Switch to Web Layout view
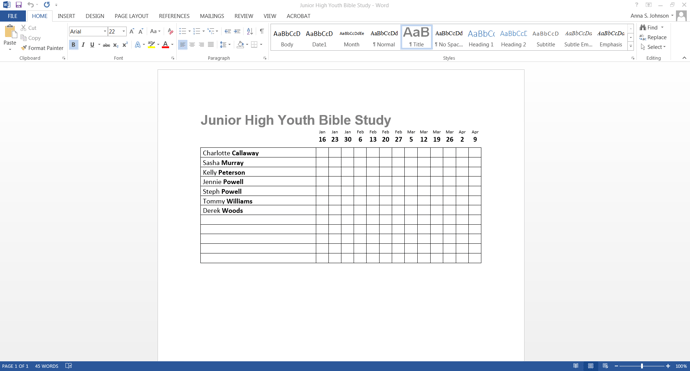The width and height of the screenshot is (690, 371). click(x=606, y=366)
